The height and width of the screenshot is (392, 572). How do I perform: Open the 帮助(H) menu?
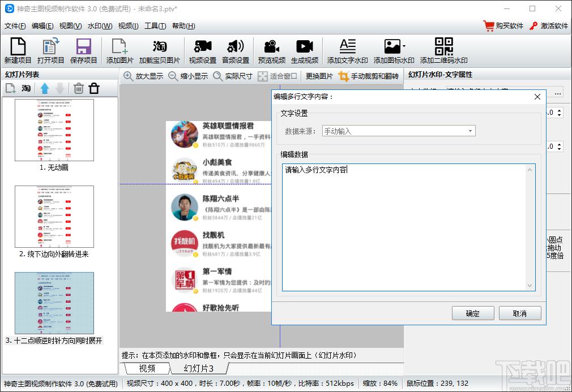(183, 26)
